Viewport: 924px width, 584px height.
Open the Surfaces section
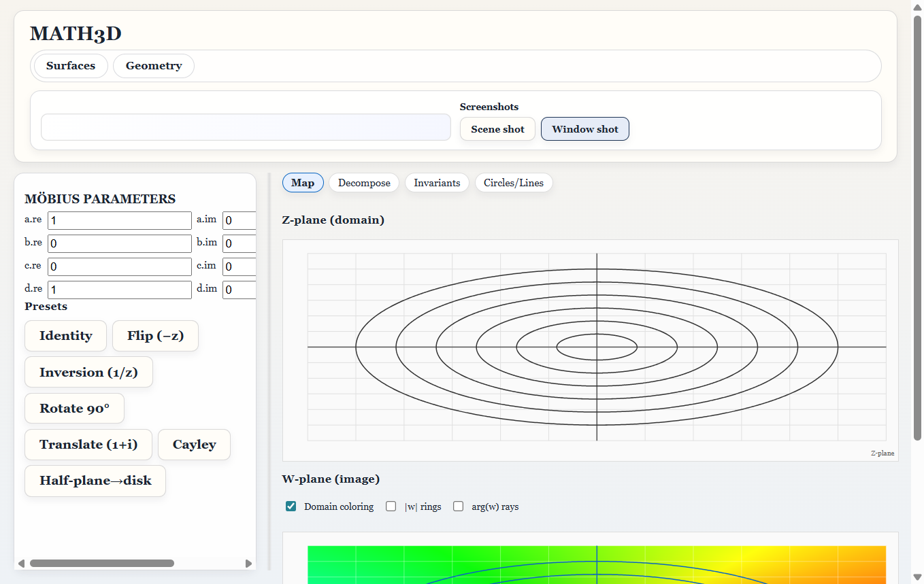click(71, 66)
